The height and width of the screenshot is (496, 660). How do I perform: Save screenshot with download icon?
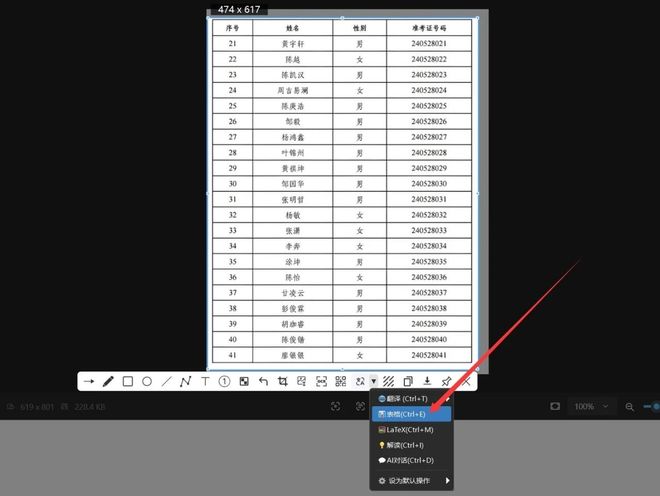(427, 381)
